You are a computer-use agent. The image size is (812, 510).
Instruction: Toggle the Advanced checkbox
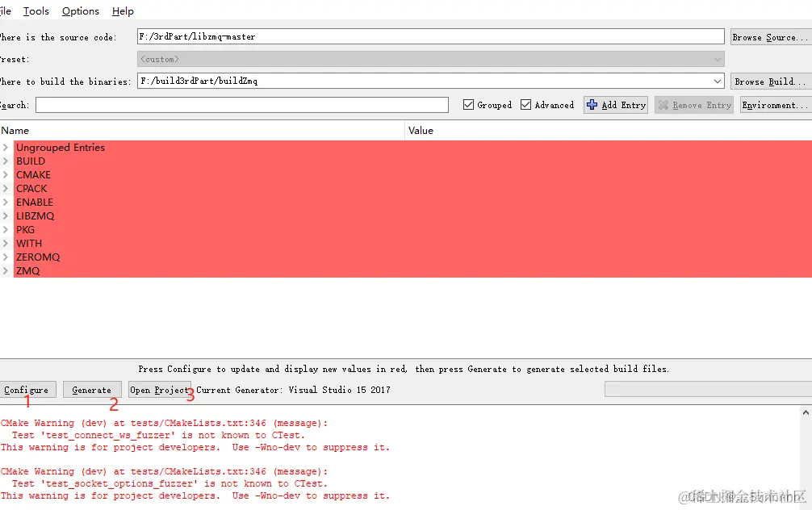pos(525,105)
